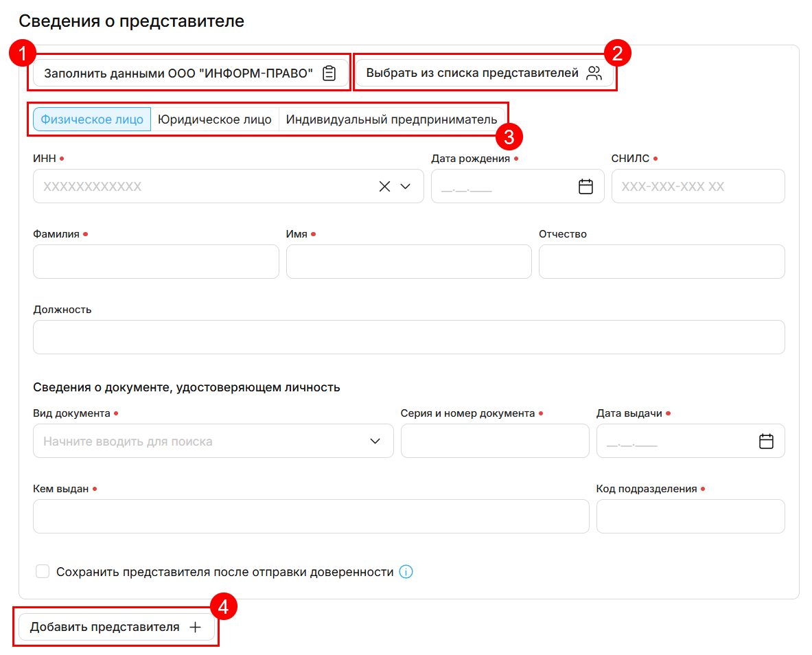The width and height of the screenshot is (812, 655).
Task: Click the plus icon on Добавить представителя
Action: [196, 628]
